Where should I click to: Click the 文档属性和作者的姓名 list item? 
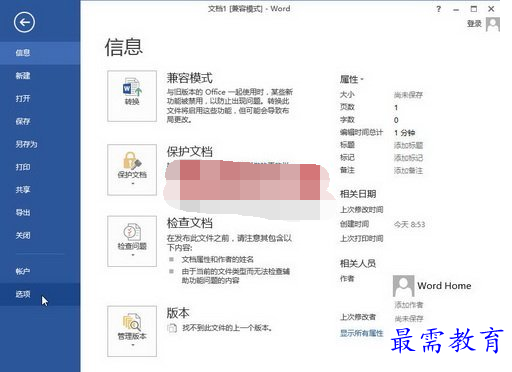(x=217, y=259)
